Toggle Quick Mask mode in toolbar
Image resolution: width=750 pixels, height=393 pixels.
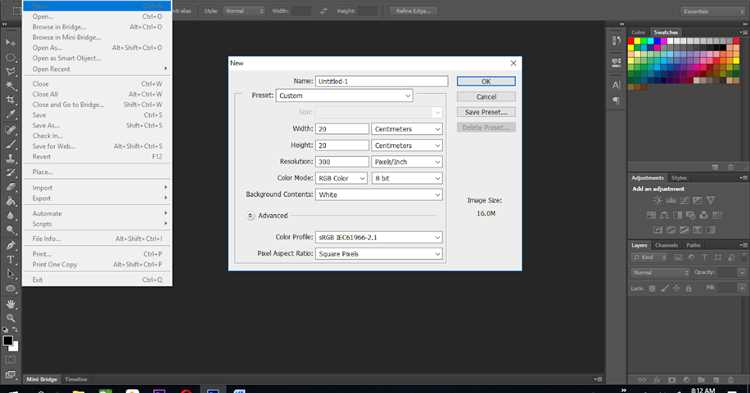10,360
